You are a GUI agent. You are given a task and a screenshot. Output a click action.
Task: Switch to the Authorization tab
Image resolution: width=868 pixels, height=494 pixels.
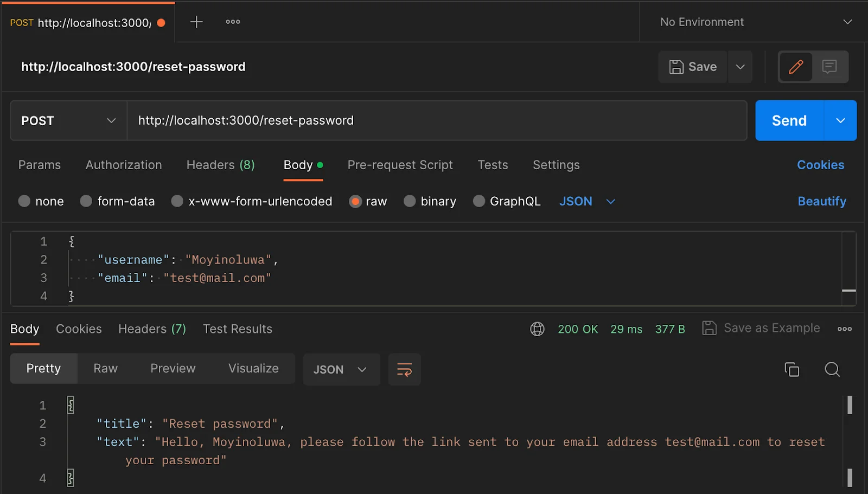124,165
